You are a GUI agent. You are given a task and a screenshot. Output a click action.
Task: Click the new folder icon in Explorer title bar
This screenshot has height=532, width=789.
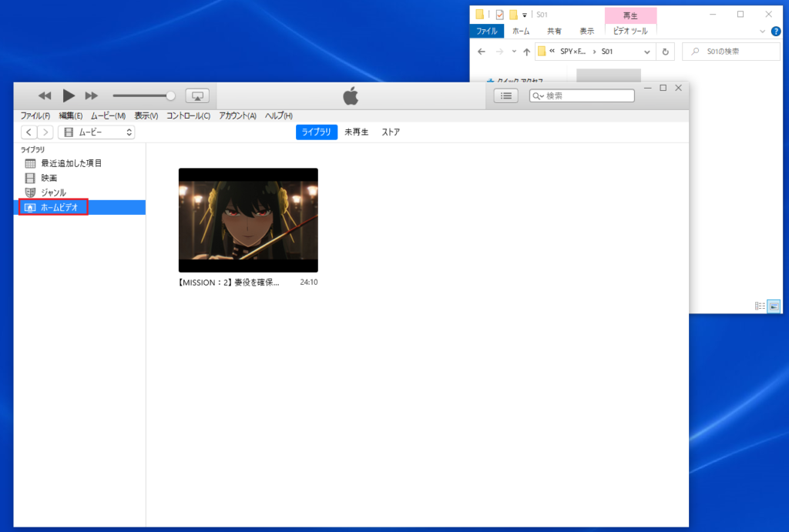pos(513,15)
